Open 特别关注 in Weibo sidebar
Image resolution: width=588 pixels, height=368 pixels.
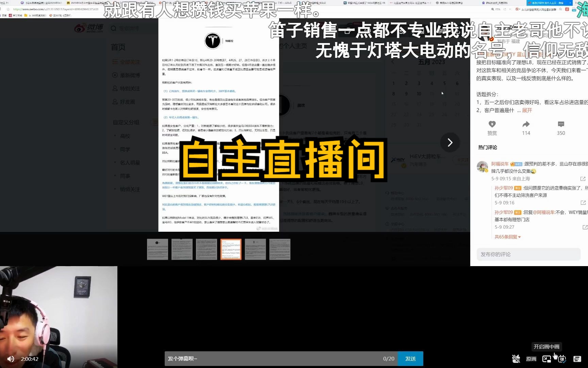coord(126,88)
